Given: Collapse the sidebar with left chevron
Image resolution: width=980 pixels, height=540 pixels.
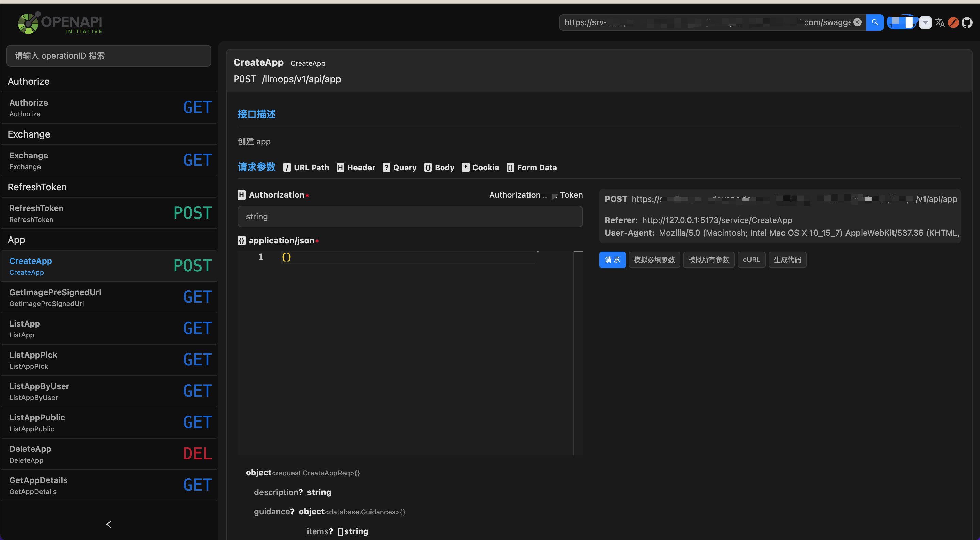Looking at the screenshot, I should [109, 524].
